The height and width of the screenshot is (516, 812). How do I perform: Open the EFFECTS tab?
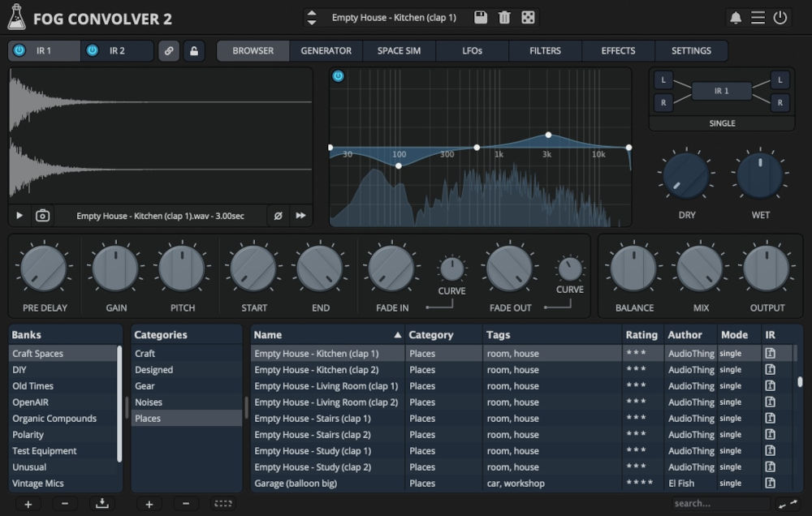[x=618, y=50]
